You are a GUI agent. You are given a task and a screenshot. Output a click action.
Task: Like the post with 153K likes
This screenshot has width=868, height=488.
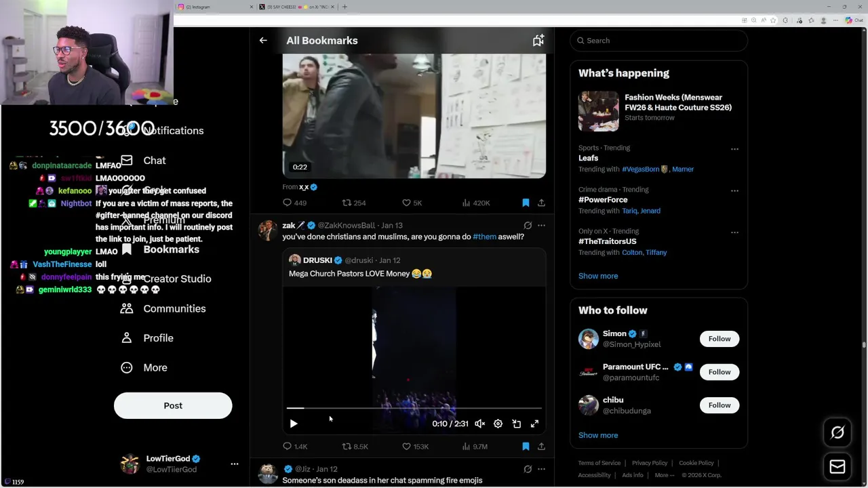415,447
